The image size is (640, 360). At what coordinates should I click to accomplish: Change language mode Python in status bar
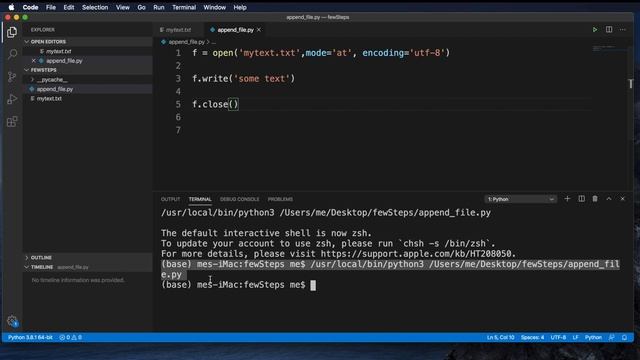(593, 338)
